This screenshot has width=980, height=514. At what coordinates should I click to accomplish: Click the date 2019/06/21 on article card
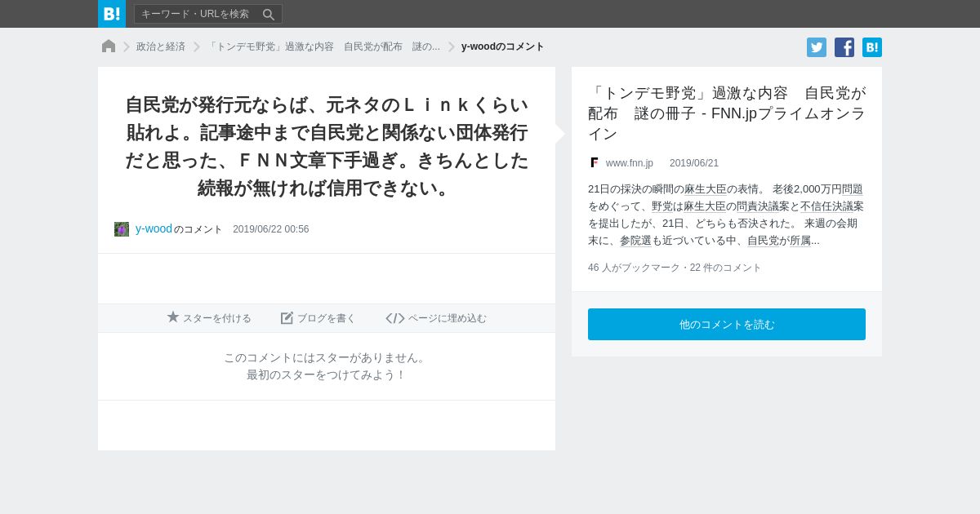tap(694, 163)
